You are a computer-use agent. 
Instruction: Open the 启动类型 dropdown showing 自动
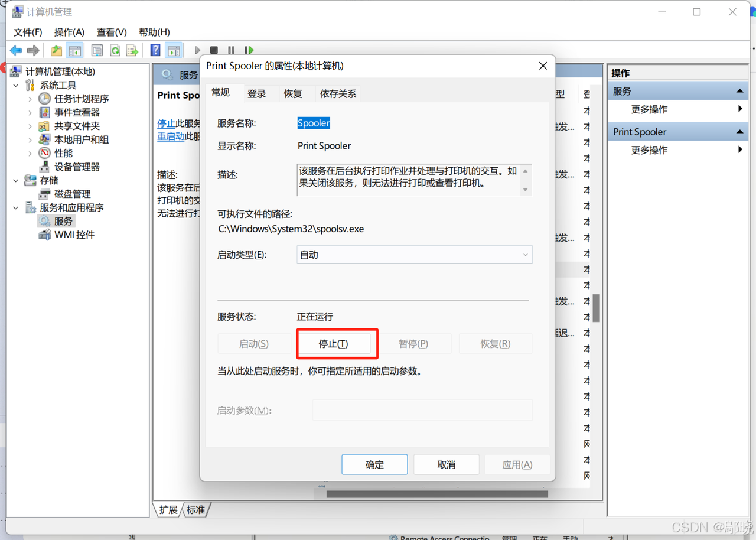[x=415, y=255]
